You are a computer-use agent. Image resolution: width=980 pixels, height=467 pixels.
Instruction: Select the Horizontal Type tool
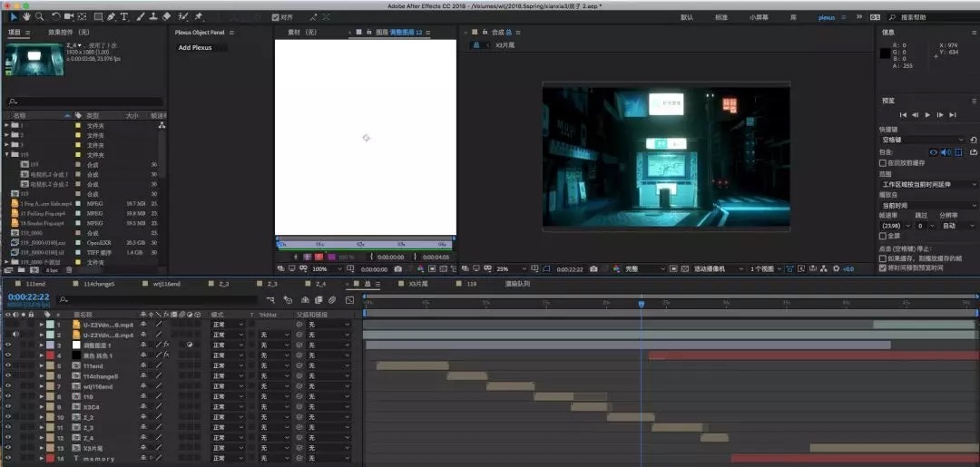(124, 16)
